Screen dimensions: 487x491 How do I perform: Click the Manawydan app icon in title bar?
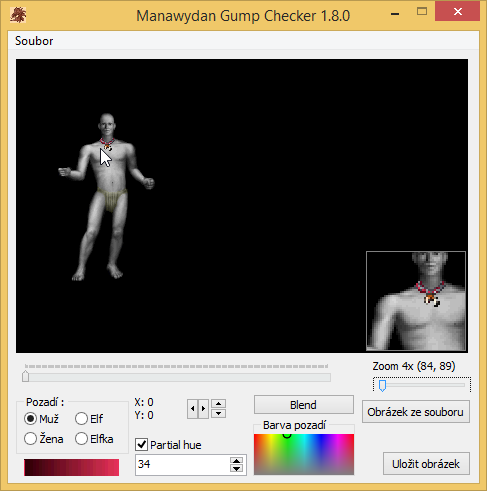(18, 15)
